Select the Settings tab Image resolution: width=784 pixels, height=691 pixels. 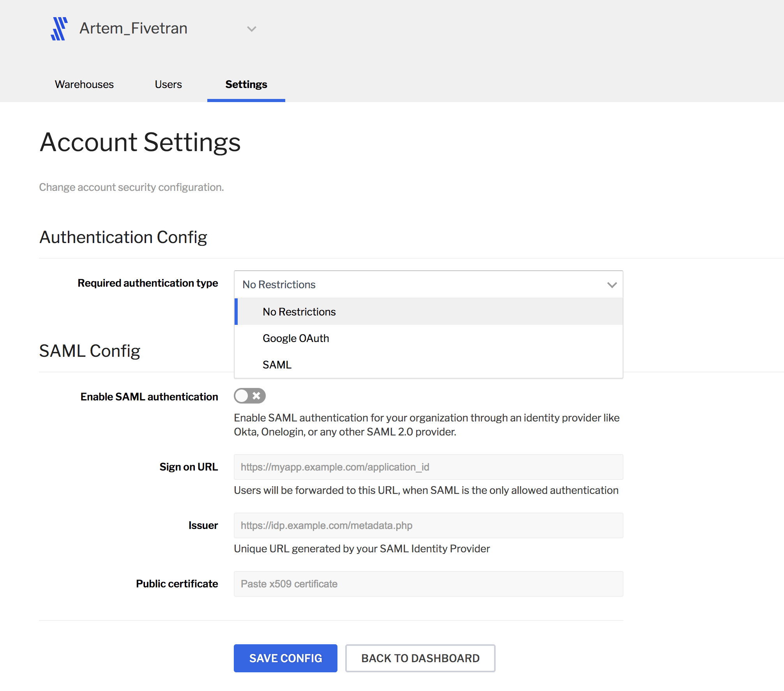(246, 85)
